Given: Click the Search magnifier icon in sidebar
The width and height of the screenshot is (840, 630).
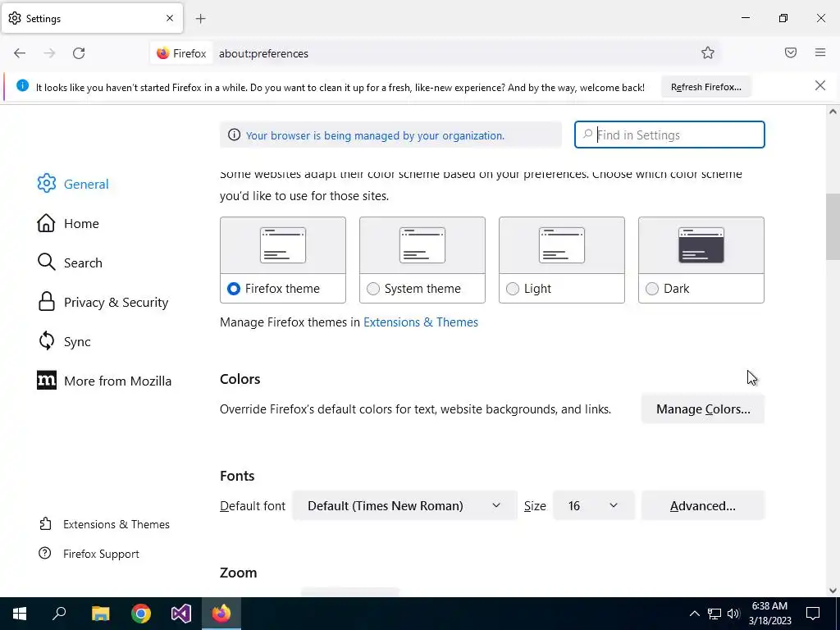Looking at the screenshot, I should 46,262.
